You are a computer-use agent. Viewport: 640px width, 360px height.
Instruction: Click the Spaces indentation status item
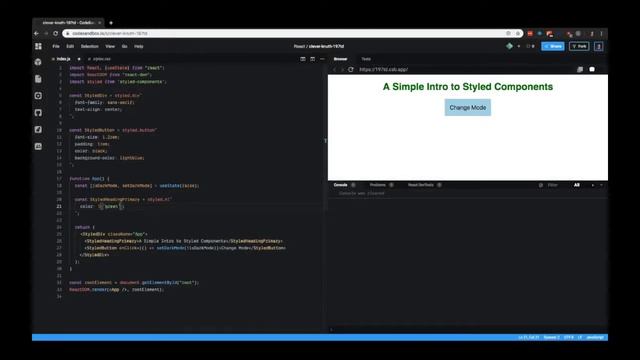(x=552, y=338)
